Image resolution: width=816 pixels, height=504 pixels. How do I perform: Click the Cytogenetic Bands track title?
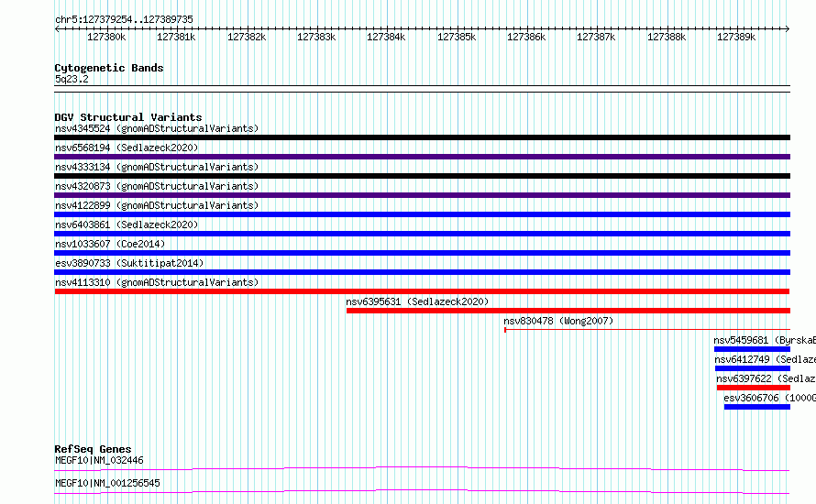(109, 68)
